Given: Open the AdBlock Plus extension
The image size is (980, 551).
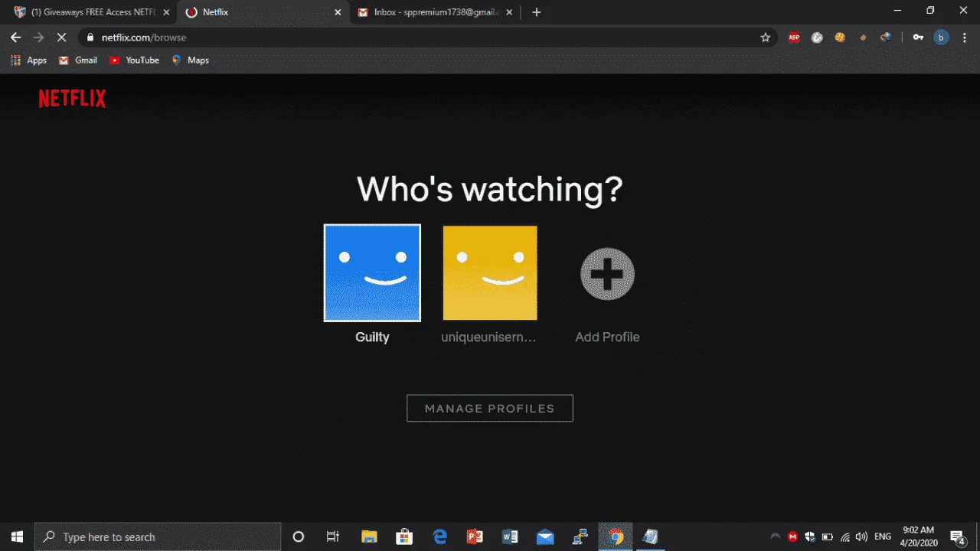Looking at the screenshot, I should (x=794, y=37).
